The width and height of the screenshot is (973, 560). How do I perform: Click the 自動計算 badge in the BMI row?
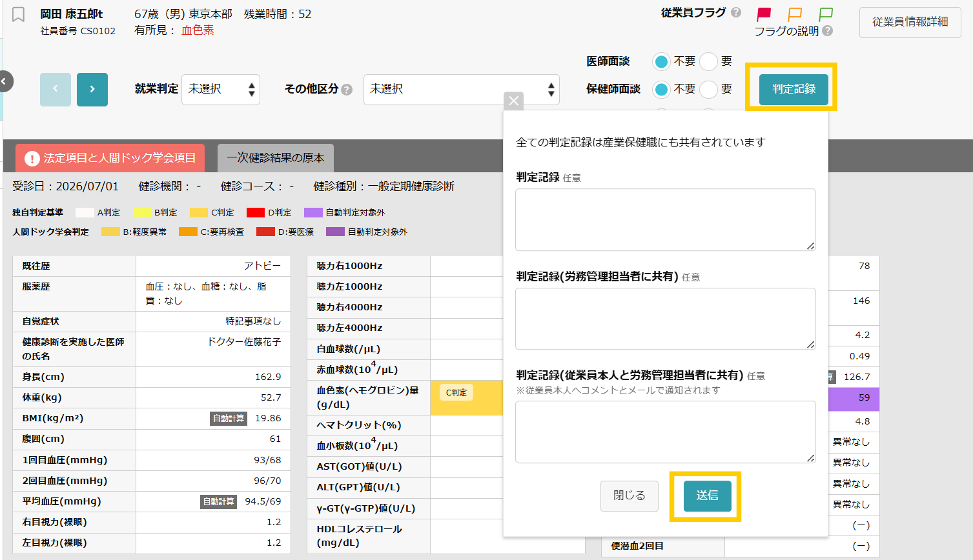coord(229,419)
